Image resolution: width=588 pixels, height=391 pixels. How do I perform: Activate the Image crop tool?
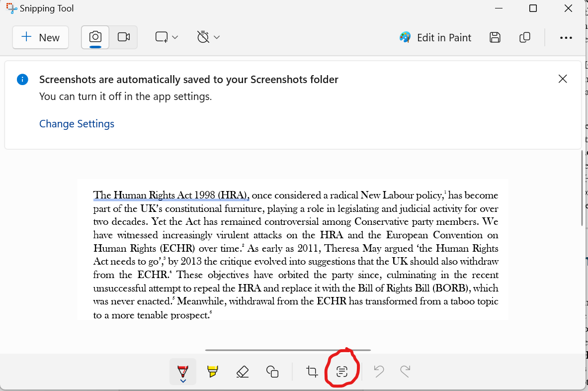312,372
